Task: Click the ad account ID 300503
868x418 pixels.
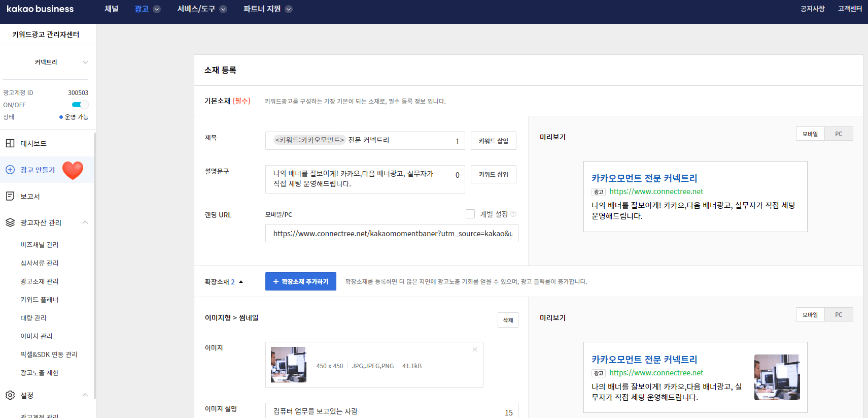Action: [x=78, y=93]
